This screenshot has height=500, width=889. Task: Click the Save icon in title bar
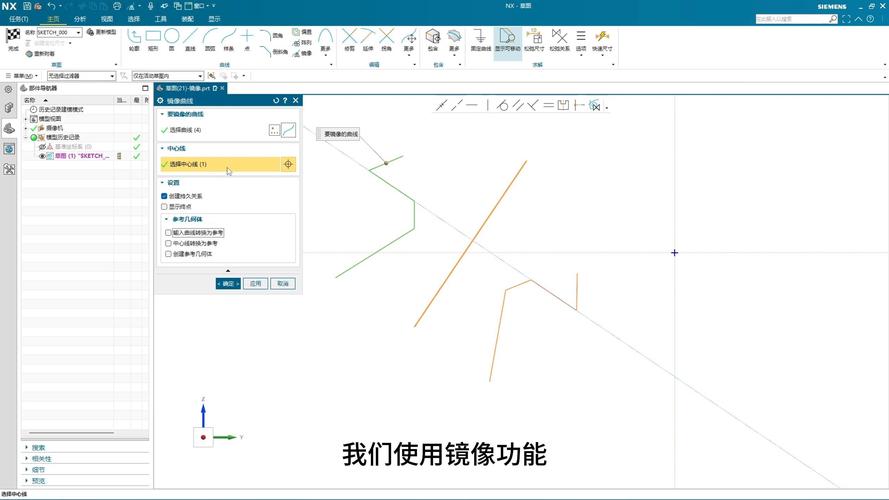(x=27, y=6)
